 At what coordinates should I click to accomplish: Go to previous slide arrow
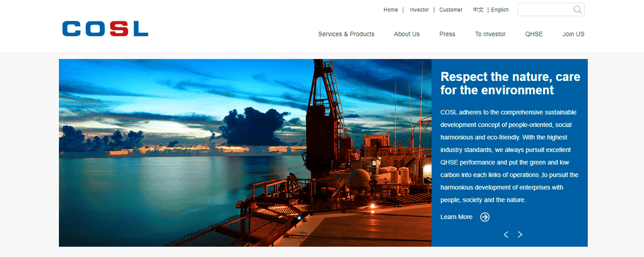tap(506, 235)
